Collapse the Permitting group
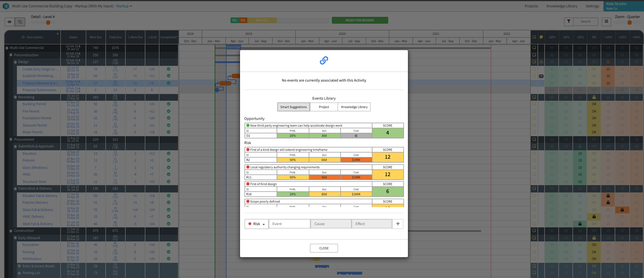The height and width of the screenshot is (278, 644). (x=15, y=97)
